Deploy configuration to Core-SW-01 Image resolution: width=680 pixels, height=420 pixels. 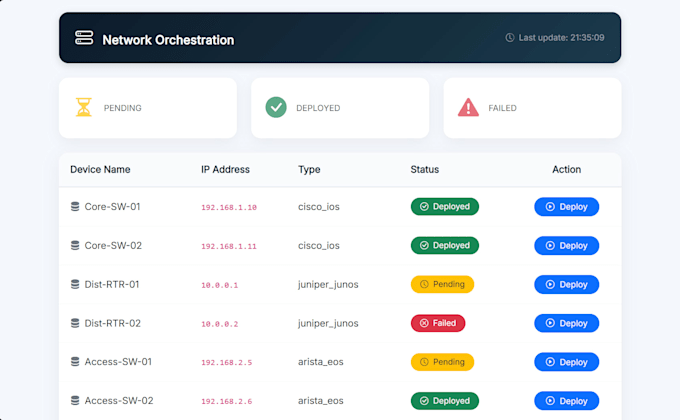pyautogui.click(x=566, y=207)
